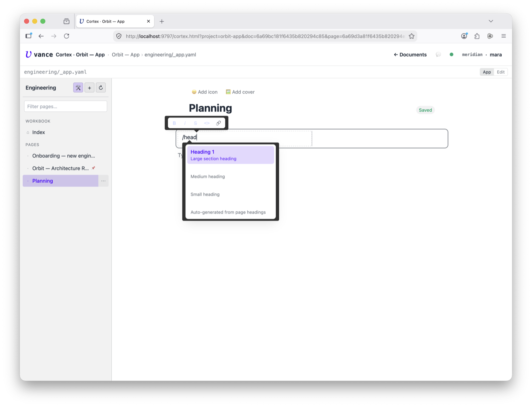The image size is (532, 407).
Task: Add a new page with plus button
Action: (x=89, y=88)
